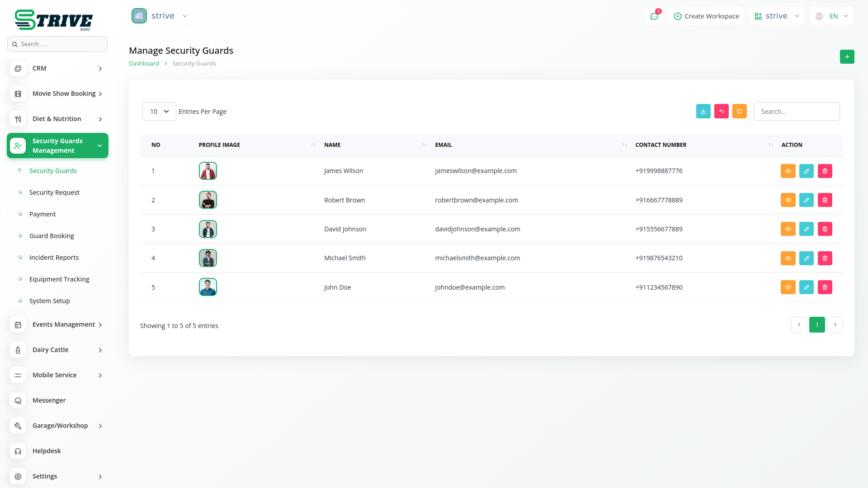Image resolution: width=868 pixels, height=488 pixels.
Task: Edit James Wilson with pencil icon
Action: [806, 171]
